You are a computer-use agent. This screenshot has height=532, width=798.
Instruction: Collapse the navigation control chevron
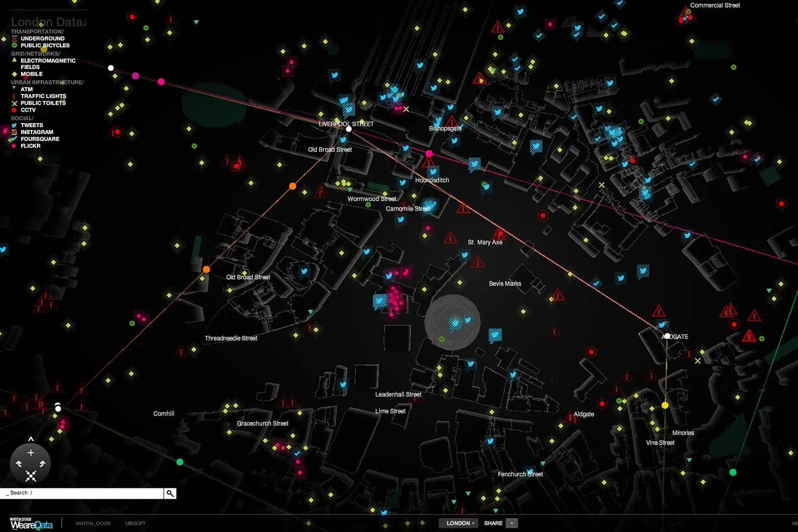(x=31, y=439)
